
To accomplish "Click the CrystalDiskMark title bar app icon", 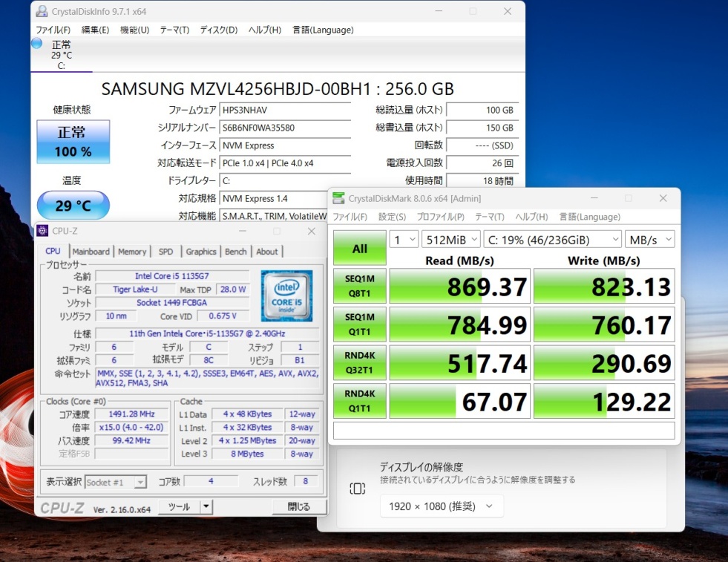I will (338, 198).
